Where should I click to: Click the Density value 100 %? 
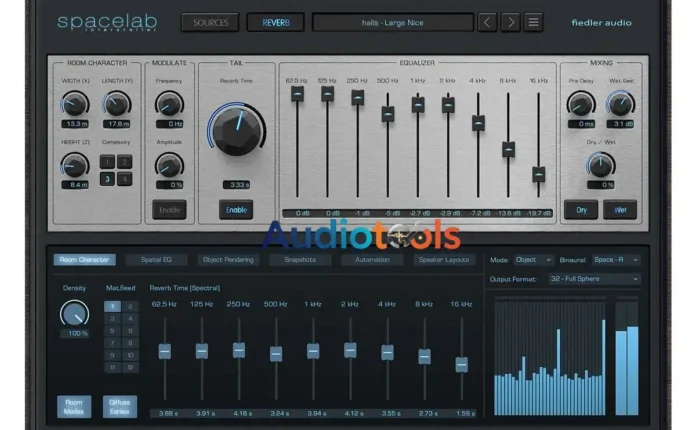[75, 333]
